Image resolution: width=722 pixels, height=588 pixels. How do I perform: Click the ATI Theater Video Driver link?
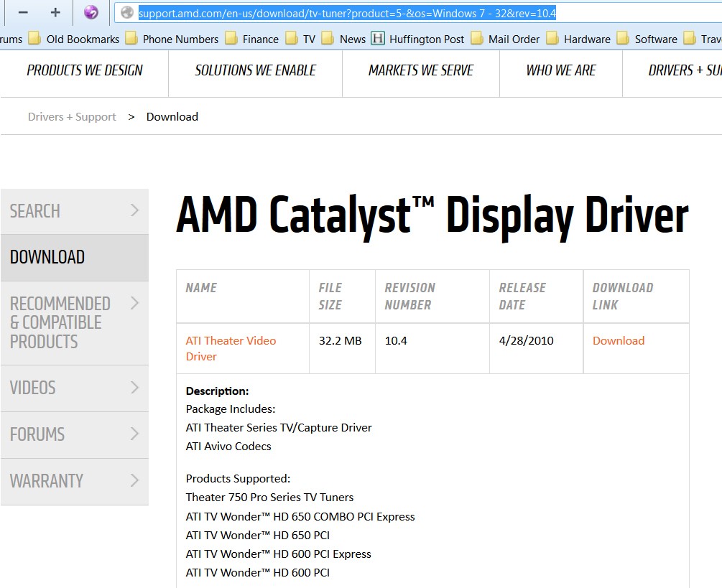pyautogui.click(x=231, y=349)
